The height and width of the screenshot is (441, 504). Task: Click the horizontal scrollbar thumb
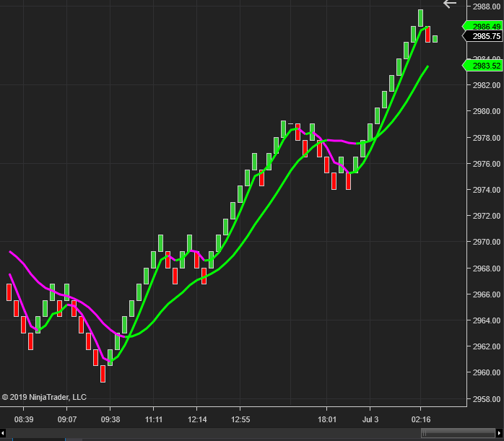pyautogui.click(x=457, y=433)
